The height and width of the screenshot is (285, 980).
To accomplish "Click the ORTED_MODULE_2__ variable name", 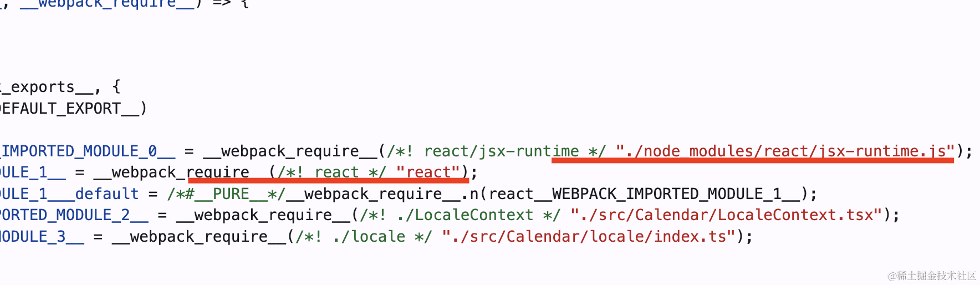I will pos(74,215).
